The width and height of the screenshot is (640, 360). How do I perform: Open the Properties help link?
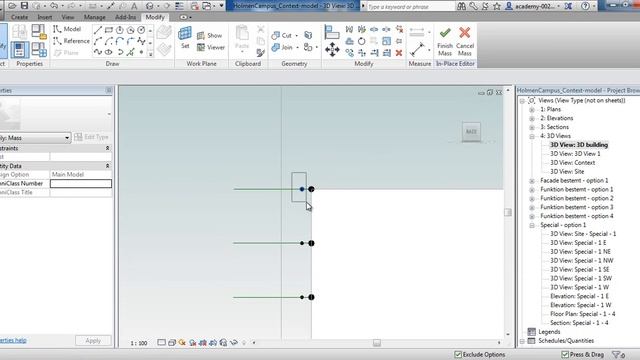[x=13, y=340]
